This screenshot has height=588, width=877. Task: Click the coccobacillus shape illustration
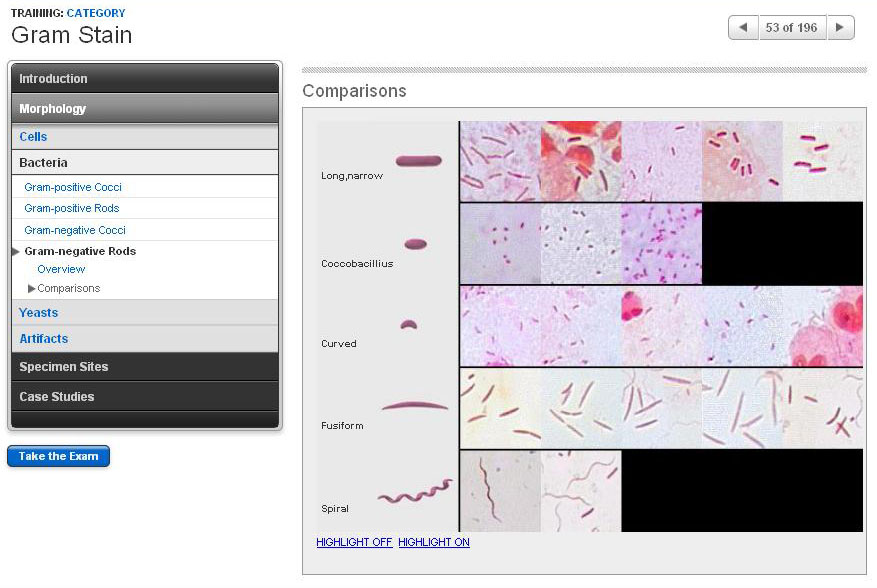[x=415, y=243]
